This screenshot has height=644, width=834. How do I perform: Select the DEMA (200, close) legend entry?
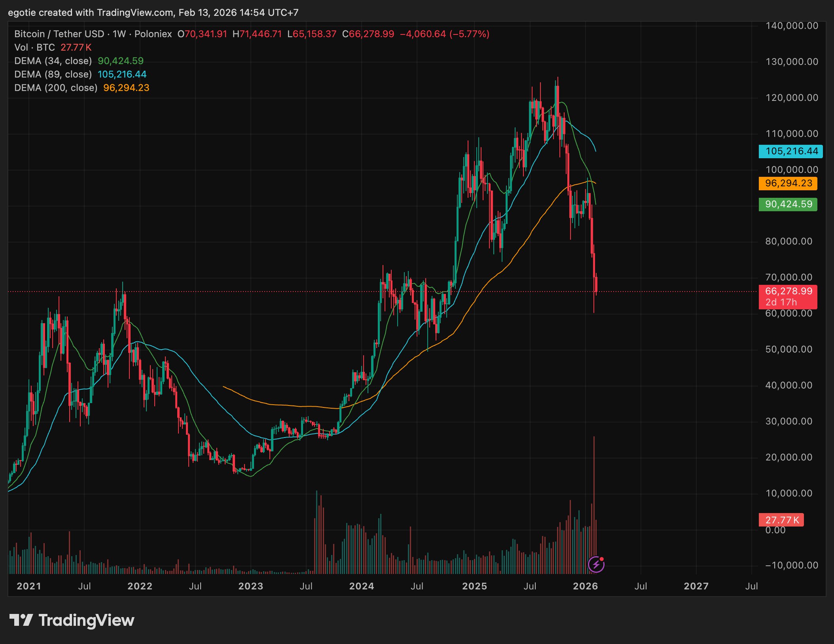coord(56,88)
